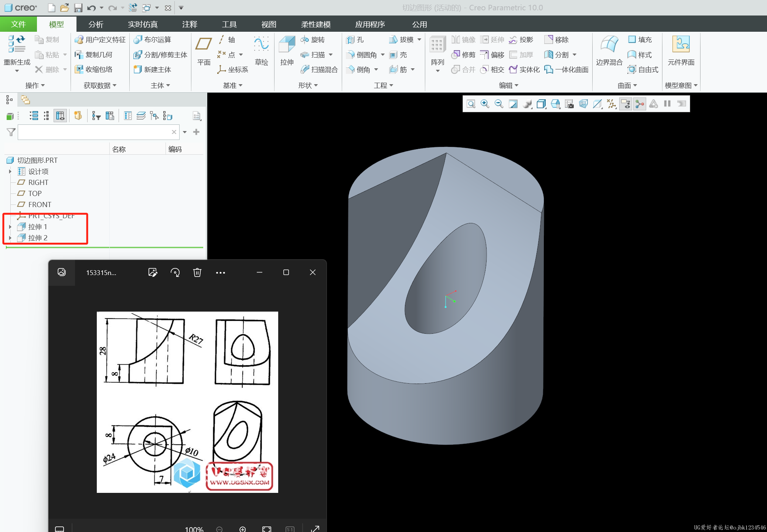Open the Sketch (草绘) tool

[x=261, y=51]
